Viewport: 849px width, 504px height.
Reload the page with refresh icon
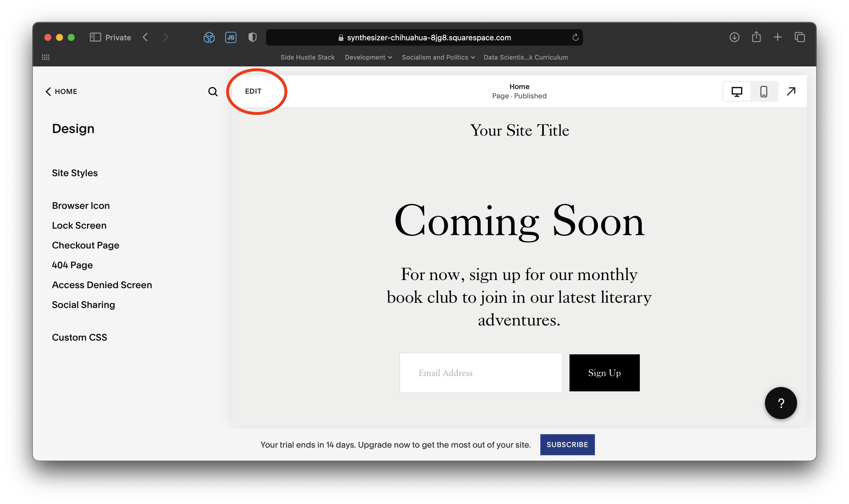tap(575, 37)
